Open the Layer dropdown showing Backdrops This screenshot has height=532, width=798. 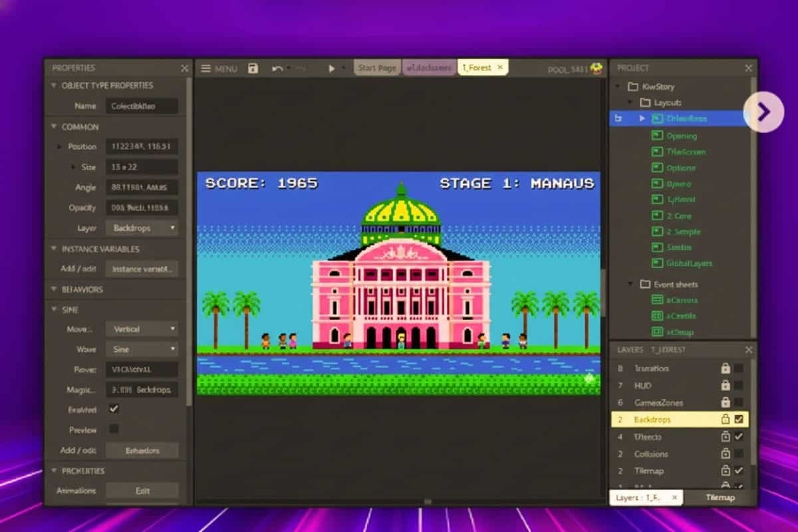point(142,228)
